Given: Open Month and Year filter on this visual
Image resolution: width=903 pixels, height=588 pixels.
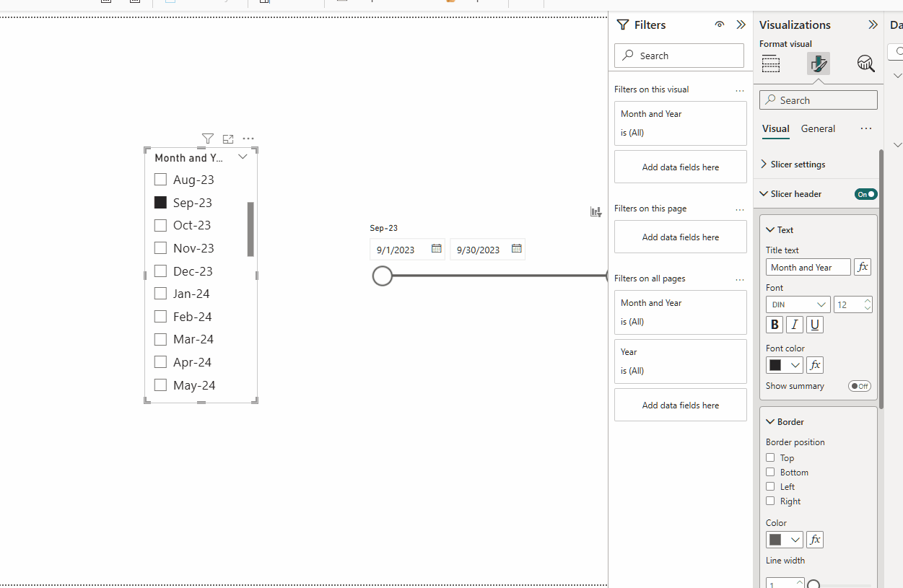Looking at the screenshot, I should pyautogui.click(x=681, y=123).
